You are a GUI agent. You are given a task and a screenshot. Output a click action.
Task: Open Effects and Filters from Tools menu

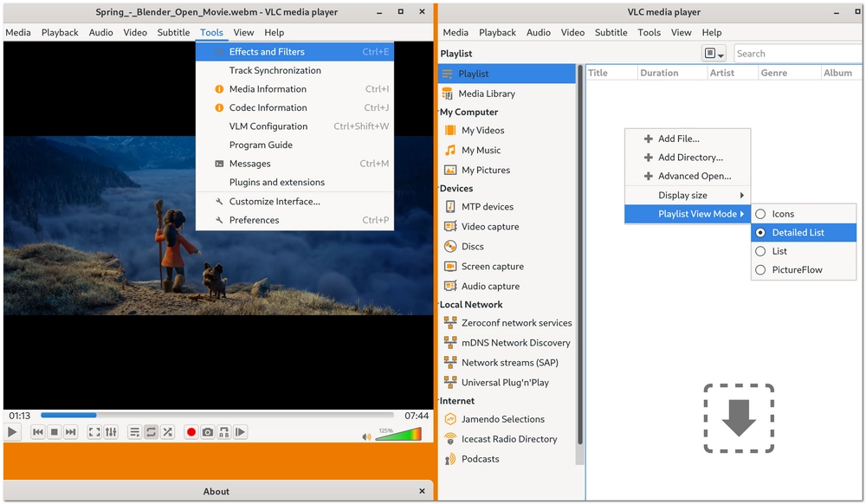[x=295, y=52]
